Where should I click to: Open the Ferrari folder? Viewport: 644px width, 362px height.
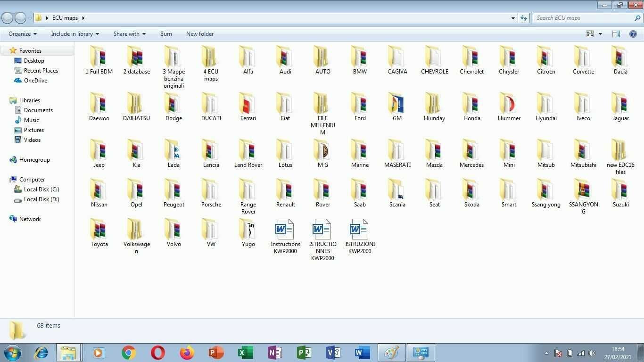[248, 107]
